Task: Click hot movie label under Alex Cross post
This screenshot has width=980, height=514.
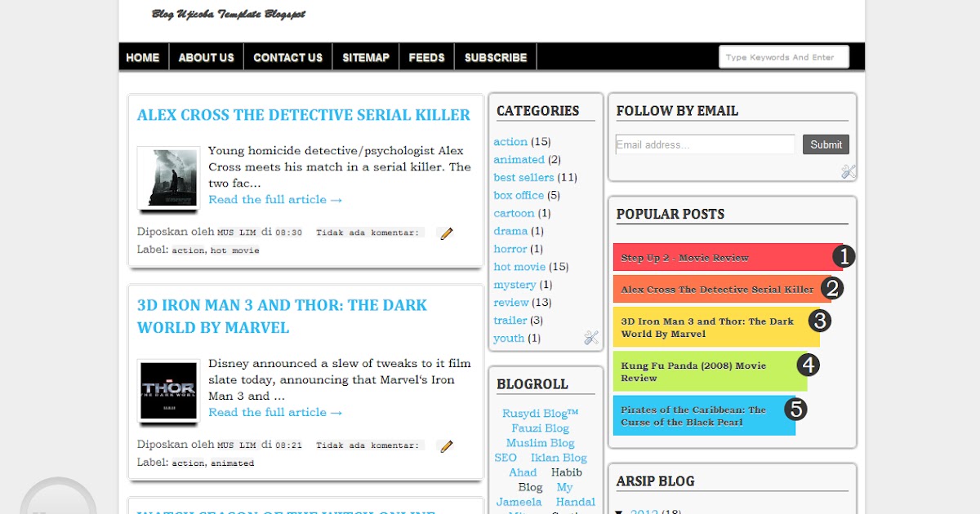Action: (234, 250)
